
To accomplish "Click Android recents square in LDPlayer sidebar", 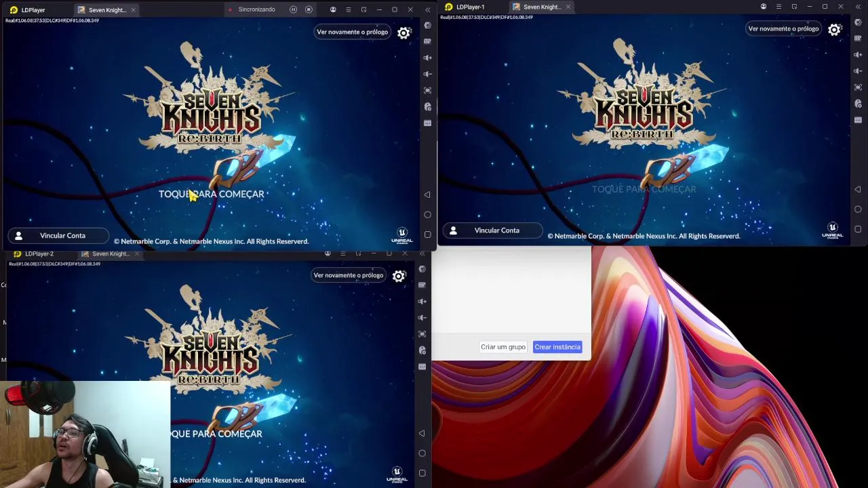I will pyautogui.click(x=427, y=235).
